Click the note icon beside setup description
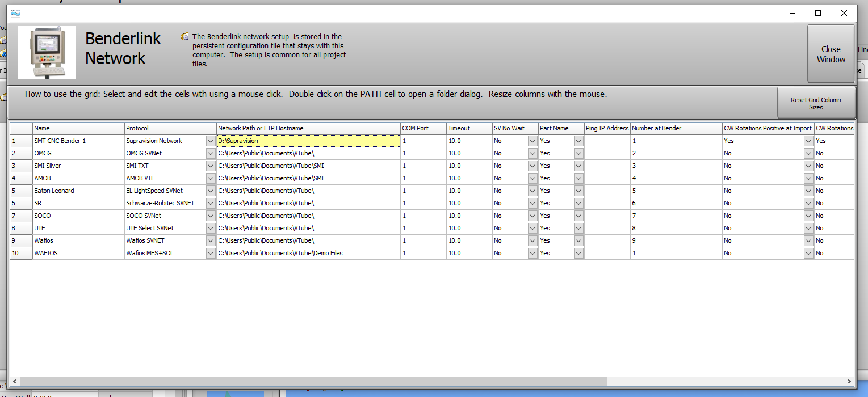The image size is (868, 397). [184, 37]
